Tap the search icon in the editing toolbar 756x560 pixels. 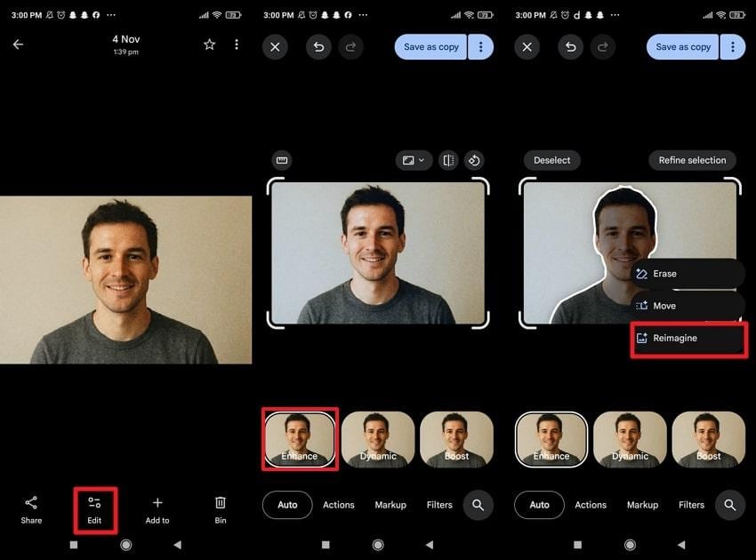click(x=478, y=504)
